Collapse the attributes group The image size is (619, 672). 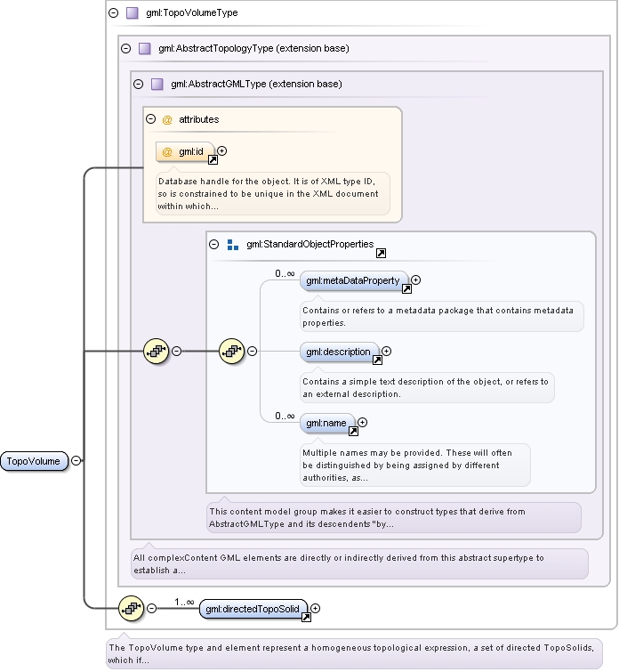[x=151, y=118]
